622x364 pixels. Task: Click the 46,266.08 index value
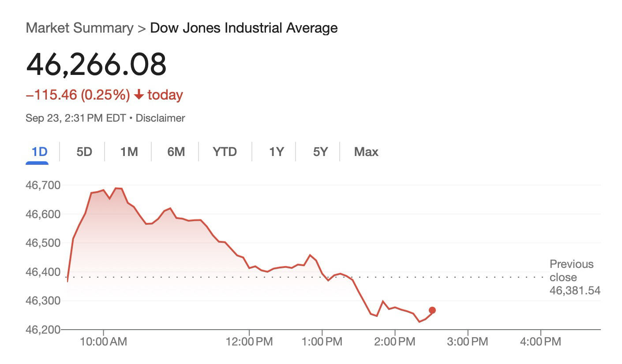[96, 64]
